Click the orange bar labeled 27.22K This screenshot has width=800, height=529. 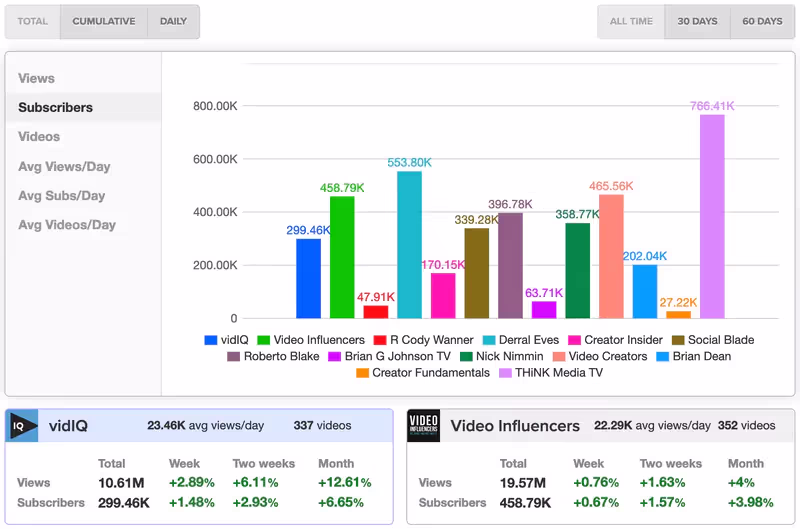coord(679,315)
